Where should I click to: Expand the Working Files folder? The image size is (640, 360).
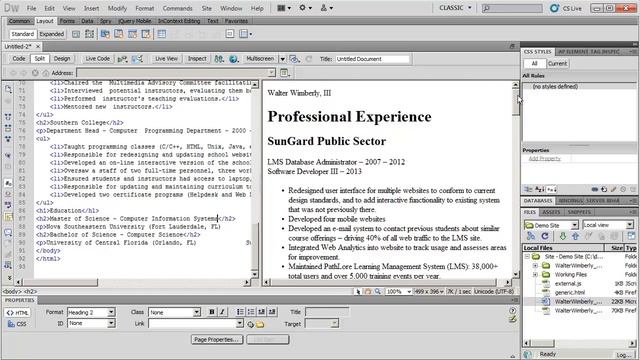(x=535, y=275)
